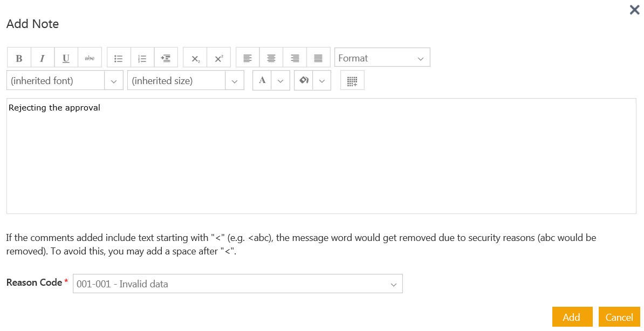Align text to the left
The width and height of the screenshot is (644, 331).
click(248, 58)
